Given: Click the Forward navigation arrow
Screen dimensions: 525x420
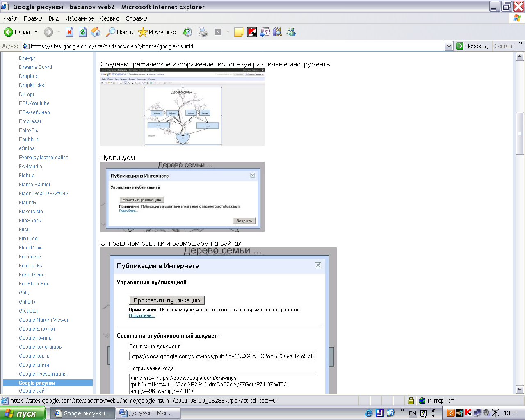Looking at the screenshot, I should [x=48, y=32].
